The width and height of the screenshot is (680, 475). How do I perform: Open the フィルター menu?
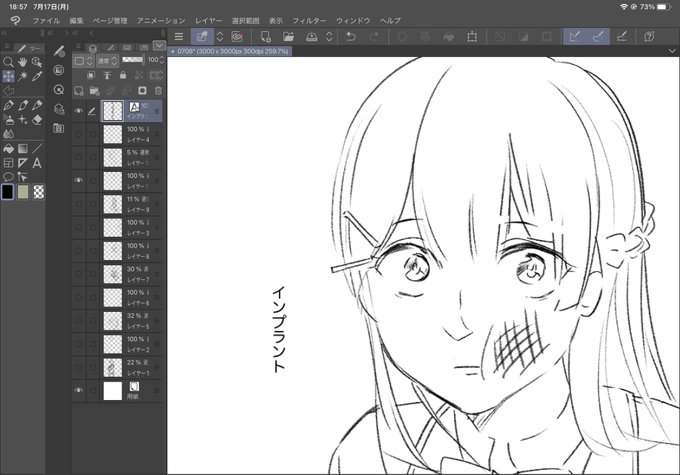[309, 20]
